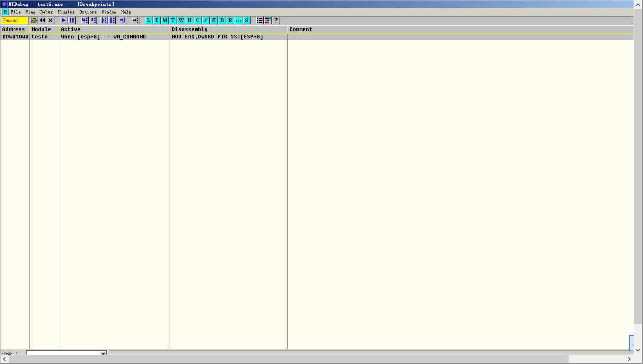This screenshot has width=643, height=364.
Task: Click the vertical scrollbar up arrow
Action: click(638, 4)
